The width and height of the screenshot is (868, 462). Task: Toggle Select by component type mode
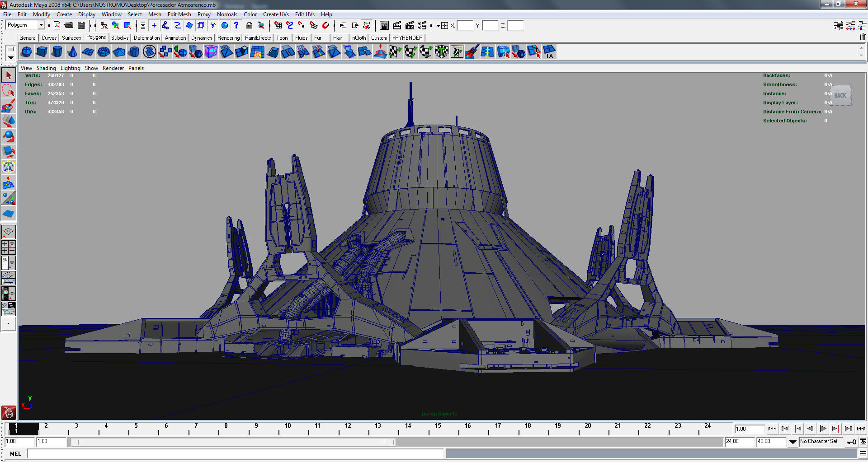tap(128, 25)
